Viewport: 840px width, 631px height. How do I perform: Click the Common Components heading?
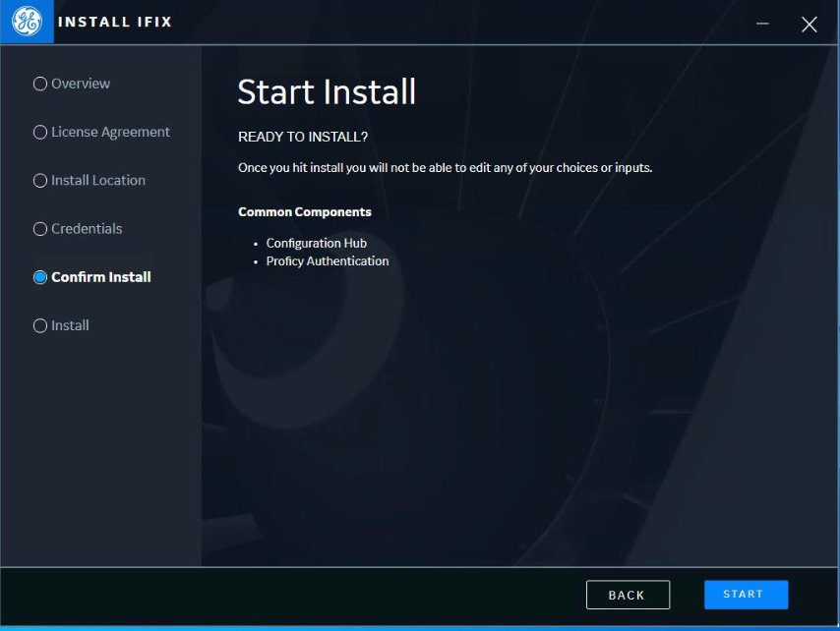tap(304, 212)
